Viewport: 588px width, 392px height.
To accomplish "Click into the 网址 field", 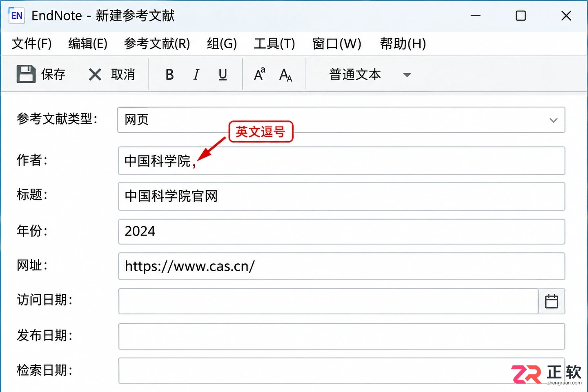I will coord(341,266).
